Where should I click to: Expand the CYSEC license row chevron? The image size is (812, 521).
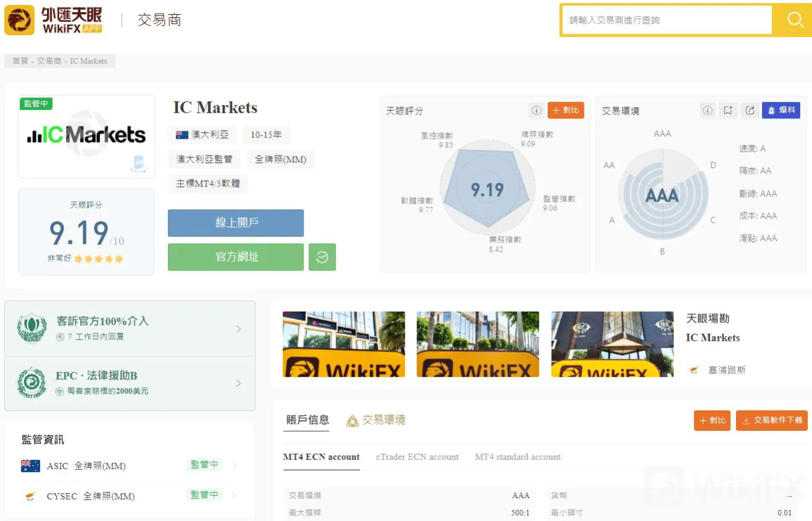coord(234,495)
